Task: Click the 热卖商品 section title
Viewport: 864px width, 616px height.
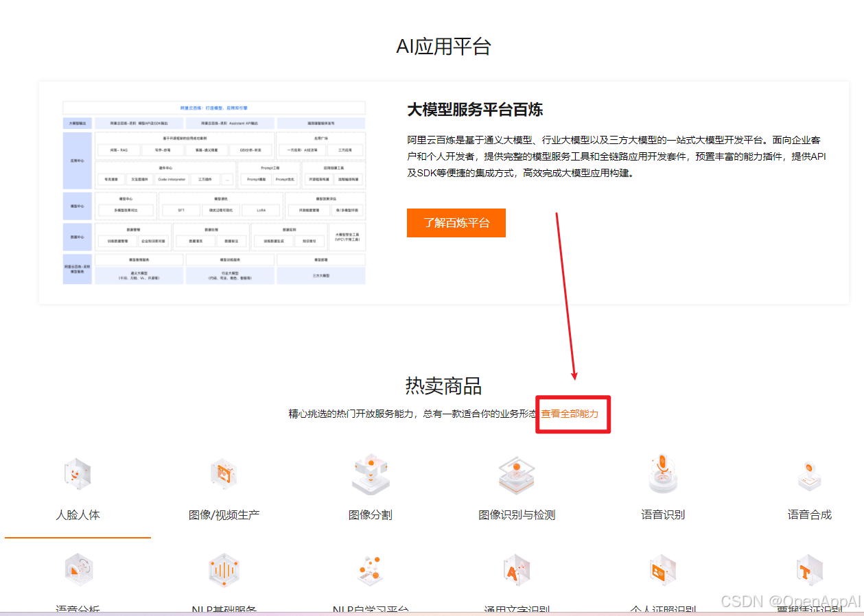Action: [443, 386]
